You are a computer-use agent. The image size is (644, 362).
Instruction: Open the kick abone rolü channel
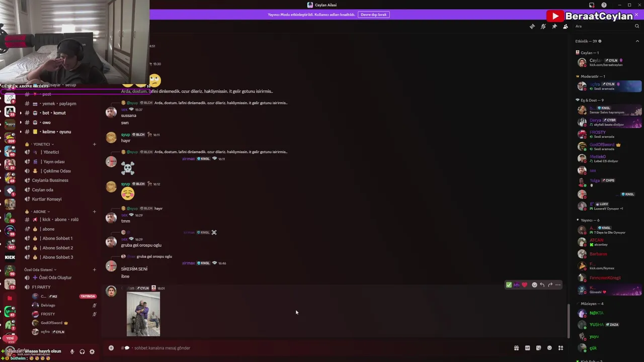[x=59, y=220]
